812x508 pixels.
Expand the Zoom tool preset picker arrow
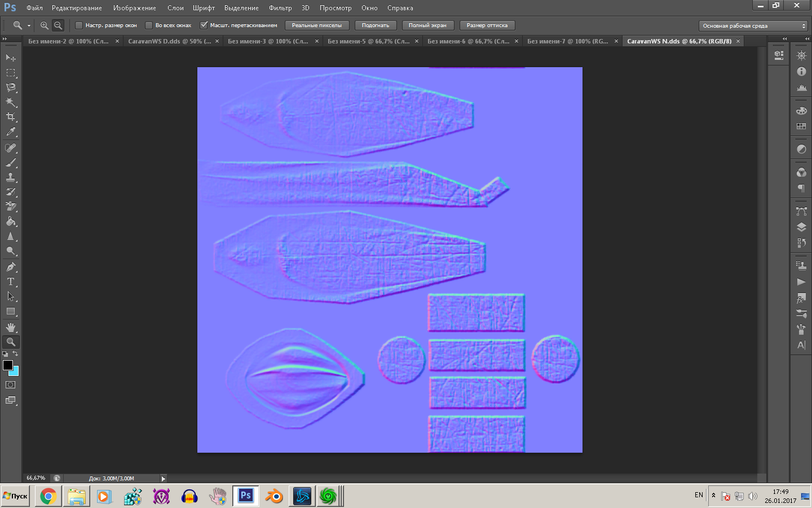coord(29,26)
